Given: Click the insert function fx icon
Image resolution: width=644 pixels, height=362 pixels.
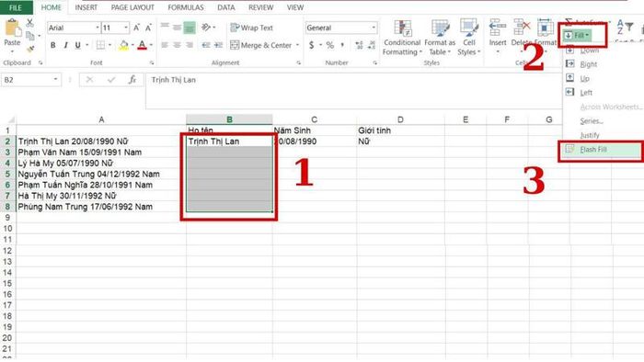Looking at the screenshot, I should [132, 80].
